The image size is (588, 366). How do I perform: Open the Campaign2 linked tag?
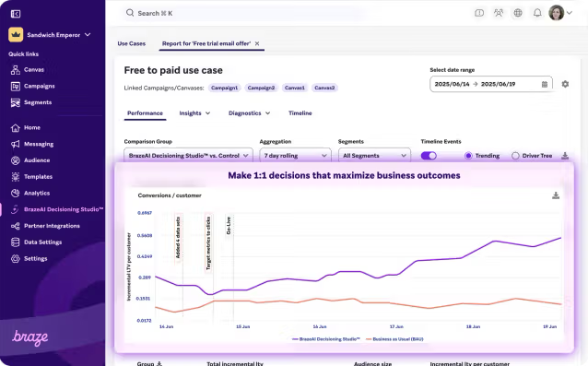261,88
